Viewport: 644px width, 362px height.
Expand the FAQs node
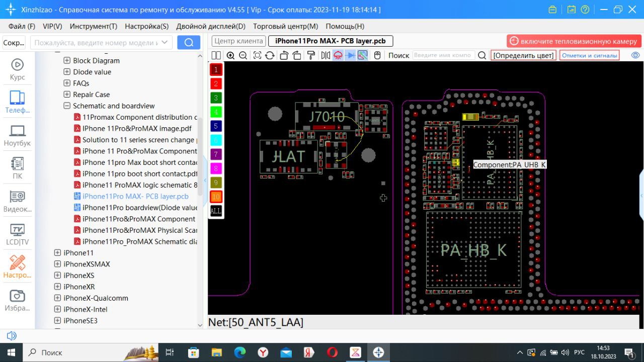[x=67, y=83]
